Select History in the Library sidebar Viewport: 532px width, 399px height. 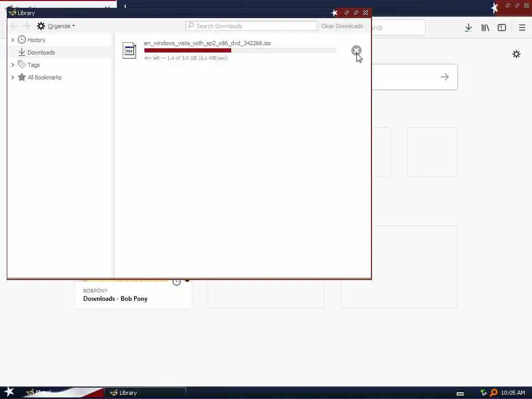(36, 40)
